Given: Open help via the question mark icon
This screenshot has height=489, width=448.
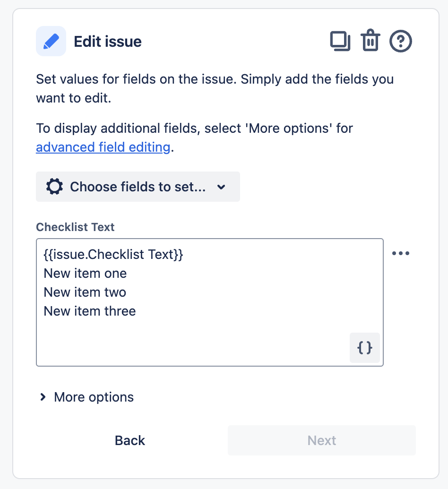Looking at the screenshot, I should [400, 41].
